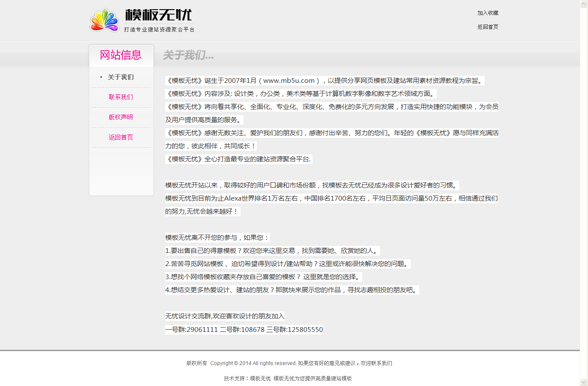Open 模板无忧为您提供高质量建站模板 footer link
The image size is (588, 386).
pyautogui.click(x=313, y=379)
